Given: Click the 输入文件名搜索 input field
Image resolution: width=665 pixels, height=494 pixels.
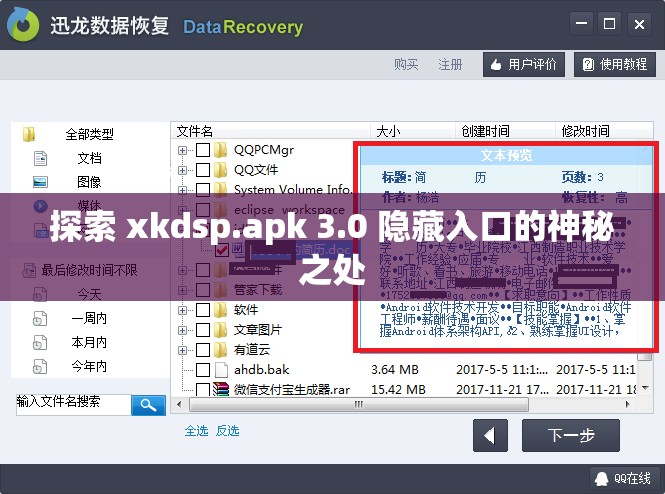Looking at the screenshot, I should tap(73, 405).
